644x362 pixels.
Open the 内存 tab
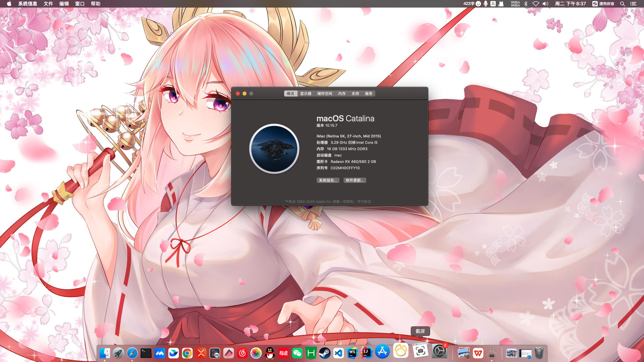pyautogui.click(x=342, y=94)
